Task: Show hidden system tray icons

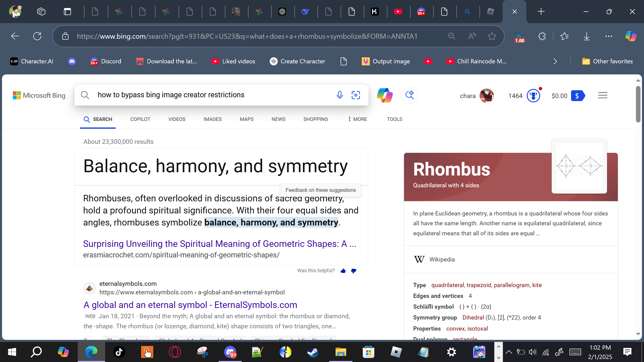Action: click(509, 352)
